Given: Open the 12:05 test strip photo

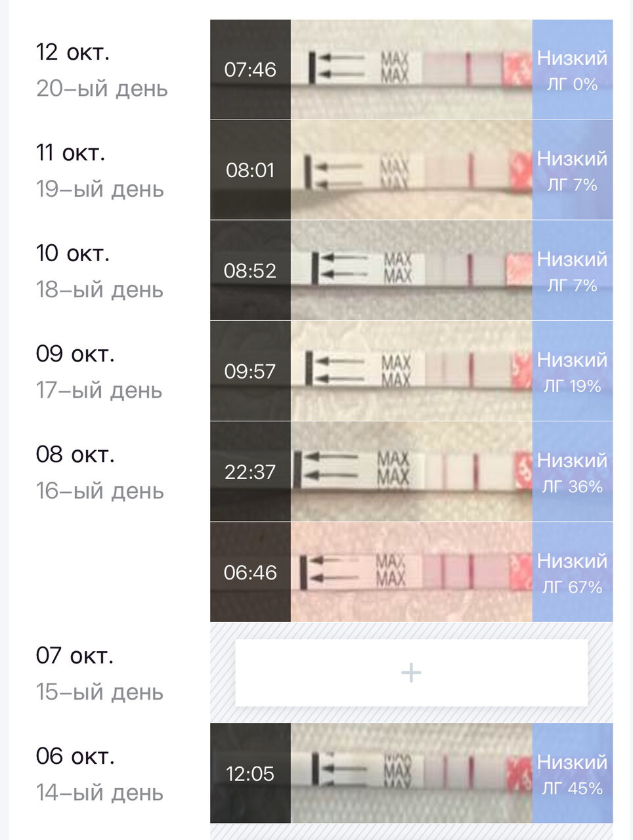Looking at the screenshot, I should (x=411, y=773).
